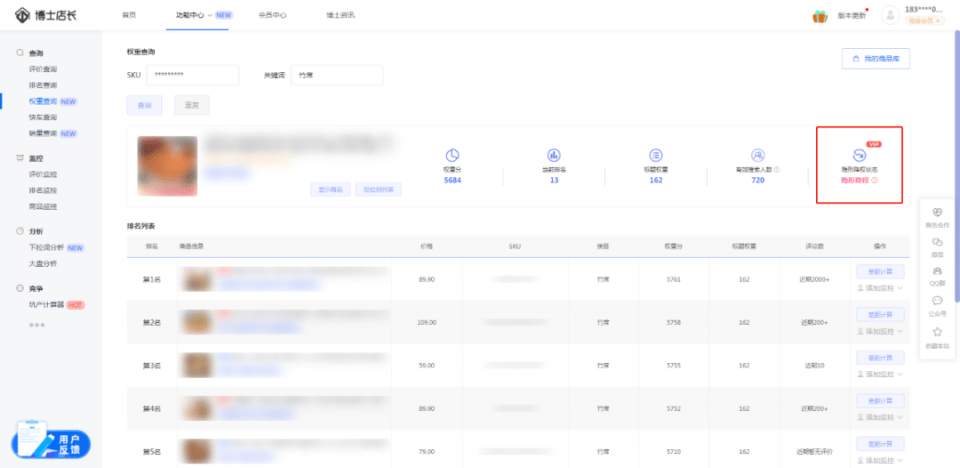This screenshot has height=468, width=960.
Task: Open 排名查询 in the left sidebar
Action: 43,85
